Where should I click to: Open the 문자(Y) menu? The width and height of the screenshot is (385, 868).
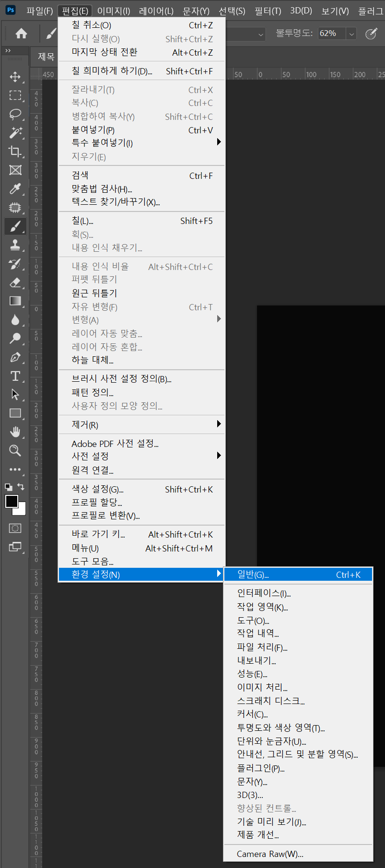pyautogui.click(x=196, y=11)
